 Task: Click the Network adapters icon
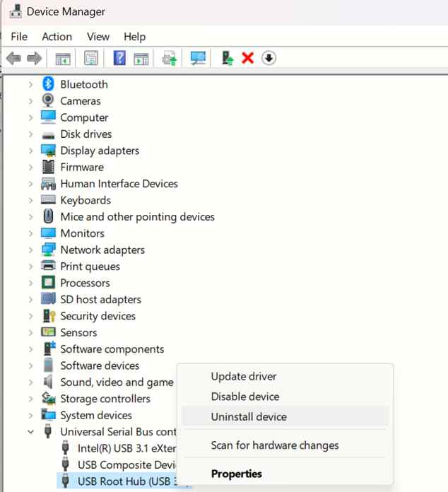point(48,250)
